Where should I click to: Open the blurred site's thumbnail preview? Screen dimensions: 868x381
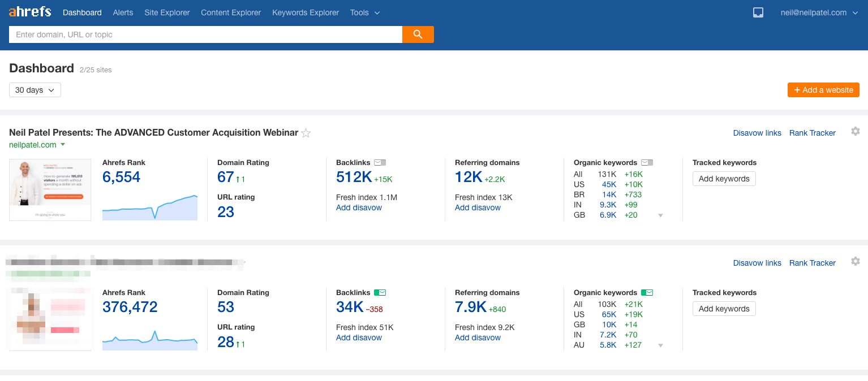pos(50,319)
